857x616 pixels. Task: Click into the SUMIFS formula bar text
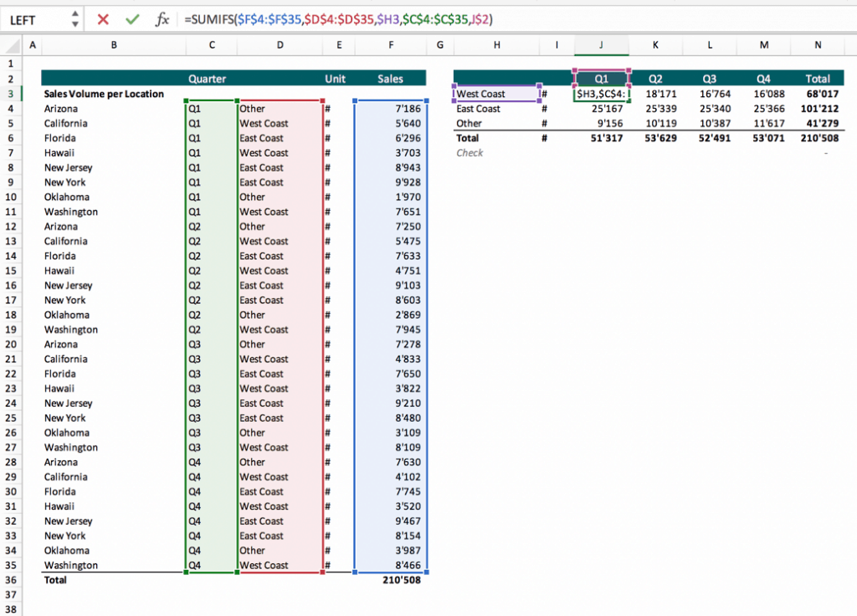tap(338, 20)
